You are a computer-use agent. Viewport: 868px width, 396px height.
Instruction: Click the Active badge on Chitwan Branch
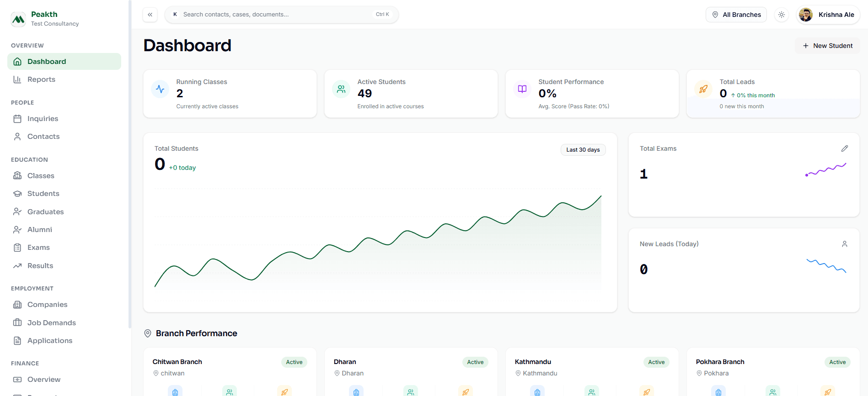[294, 362]
